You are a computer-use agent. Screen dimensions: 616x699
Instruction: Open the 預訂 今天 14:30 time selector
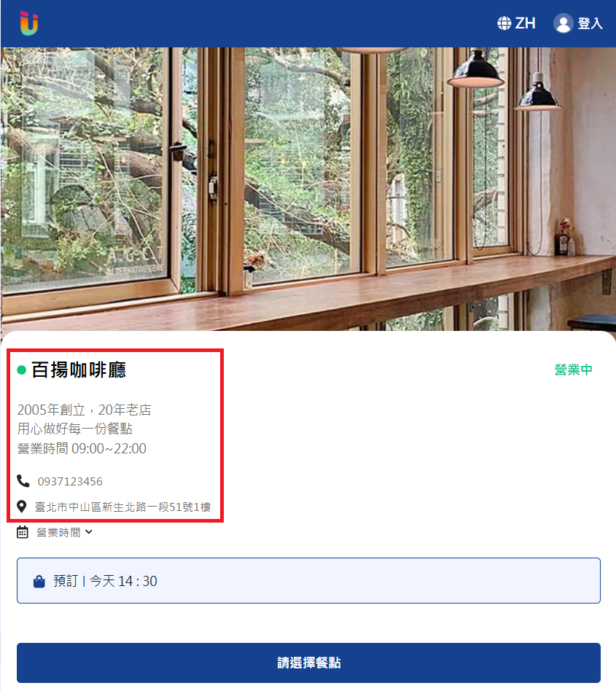(308, 580)
